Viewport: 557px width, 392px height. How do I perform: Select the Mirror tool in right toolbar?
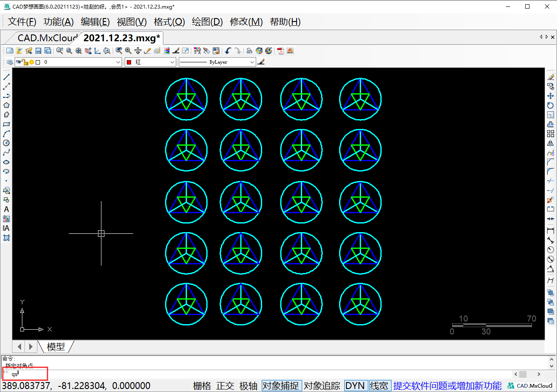[x=551, y=143]
